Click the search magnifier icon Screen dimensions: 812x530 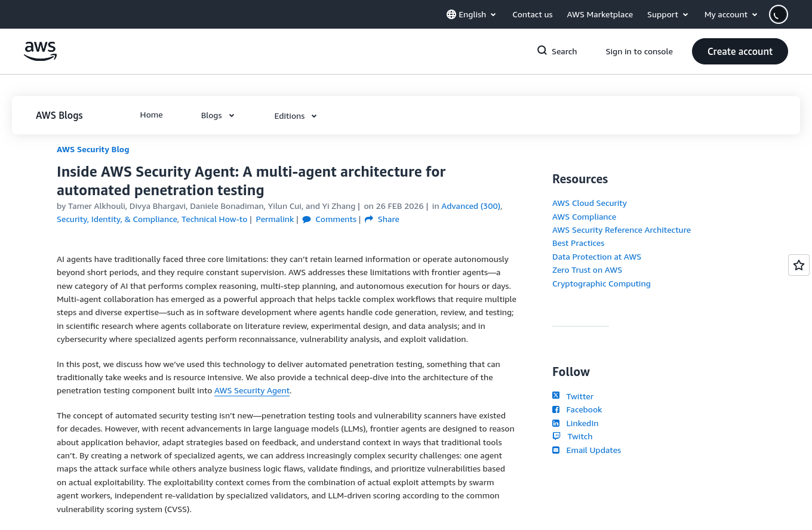click(542, 51)
